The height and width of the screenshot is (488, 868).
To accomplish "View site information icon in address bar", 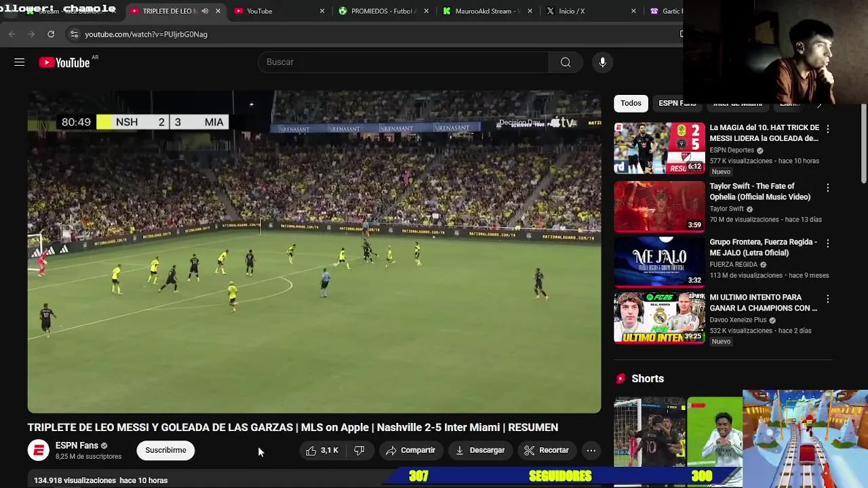I will 74,34.
